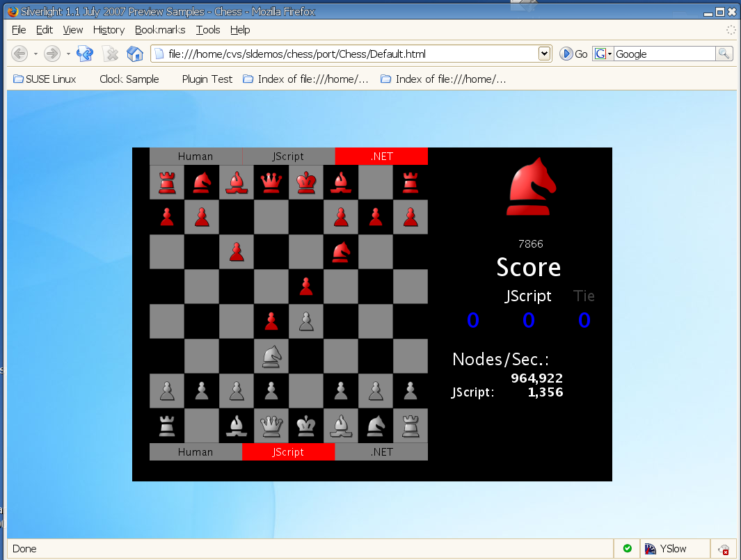This screenshot has width=741, height=560.
Task: Select the white rook on a1
Action: click(x=167, y=426)
